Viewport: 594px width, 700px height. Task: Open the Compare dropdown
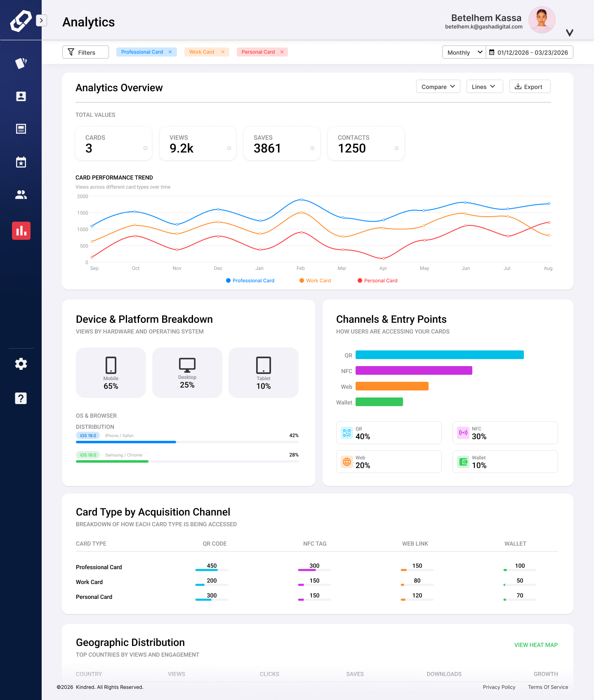coord(438,87)
